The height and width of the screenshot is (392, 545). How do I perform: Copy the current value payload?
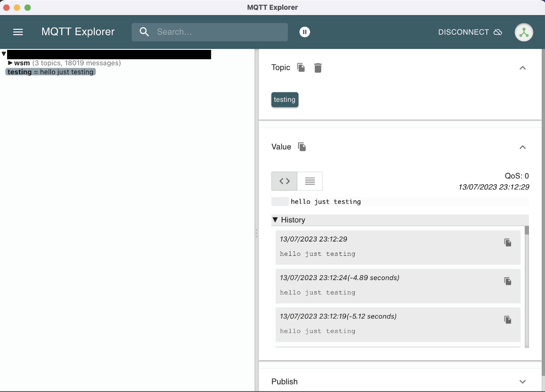click(x=302, y=147)
